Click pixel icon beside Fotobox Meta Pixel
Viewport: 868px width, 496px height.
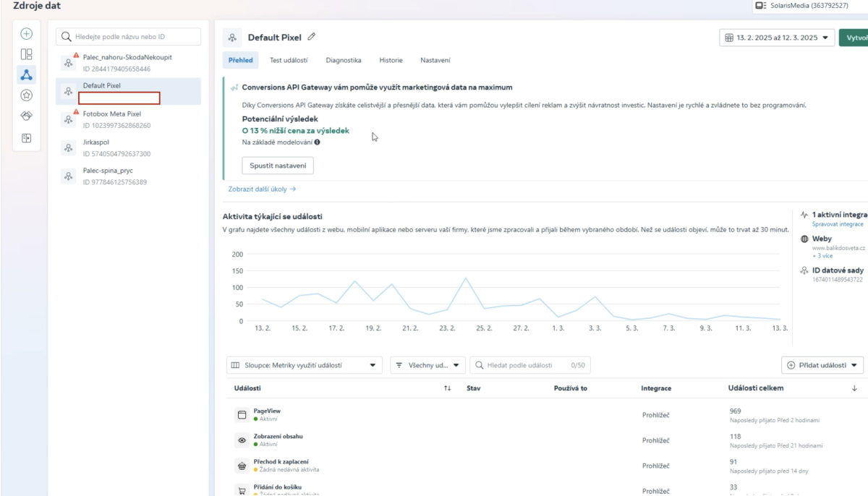point(68,119)
